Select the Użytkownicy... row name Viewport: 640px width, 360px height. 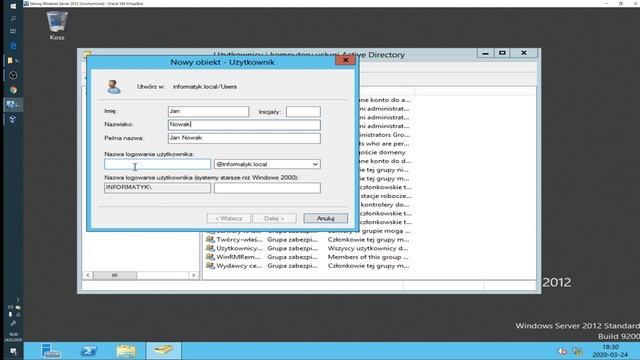tap(239, 248)
